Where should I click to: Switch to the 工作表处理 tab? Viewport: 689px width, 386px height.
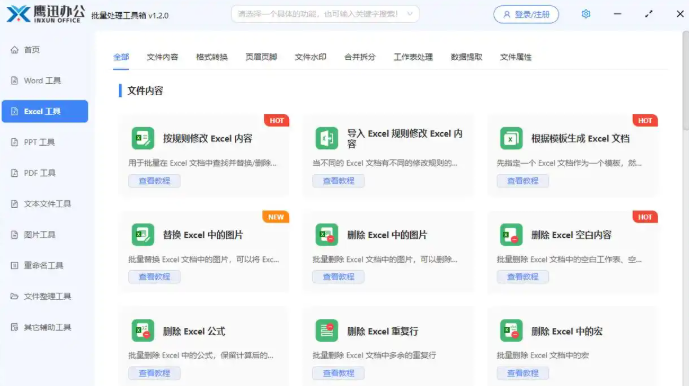[413, 57]
